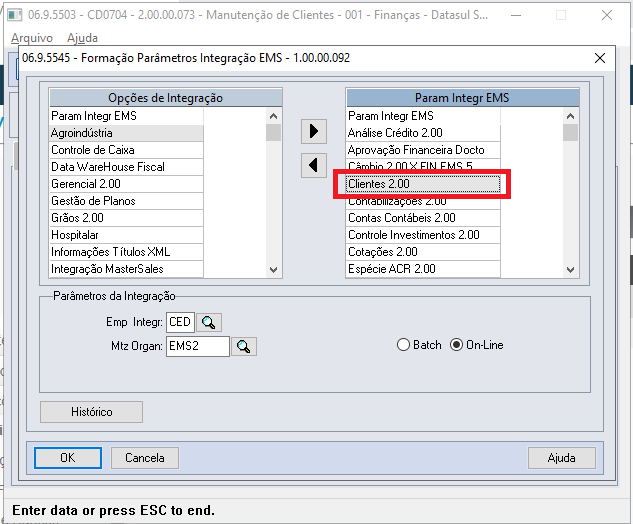Select Contas Contábeis 2.00 row

(423, 218)
